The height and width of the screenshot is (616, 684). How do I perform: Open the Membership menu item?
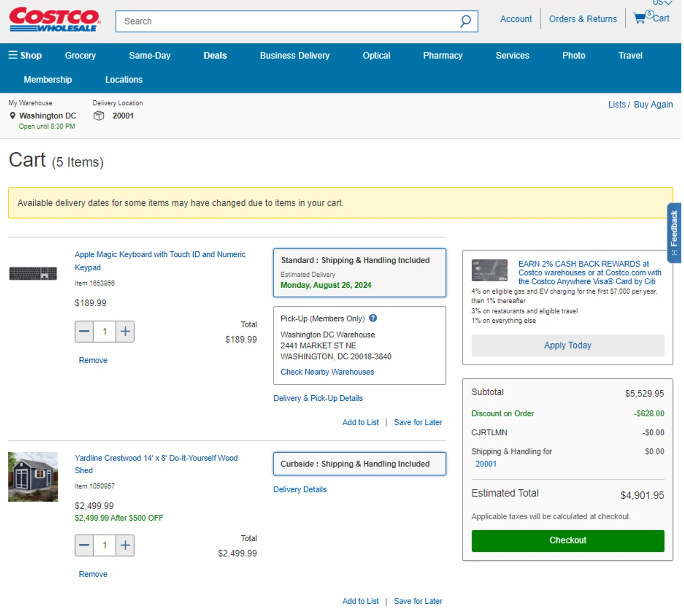point(48,80)
